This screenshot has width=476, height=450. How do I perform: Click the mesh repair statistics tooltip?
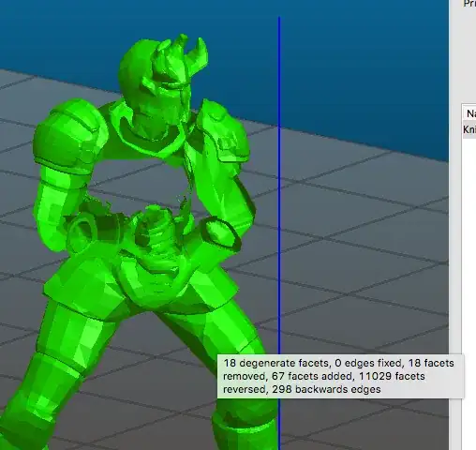click(340, 376)
